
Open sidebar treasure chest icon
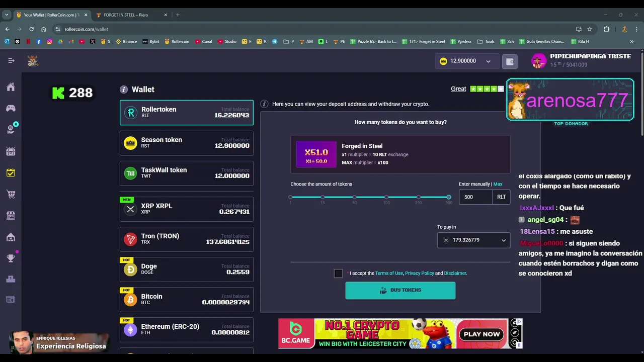point(11,151)
